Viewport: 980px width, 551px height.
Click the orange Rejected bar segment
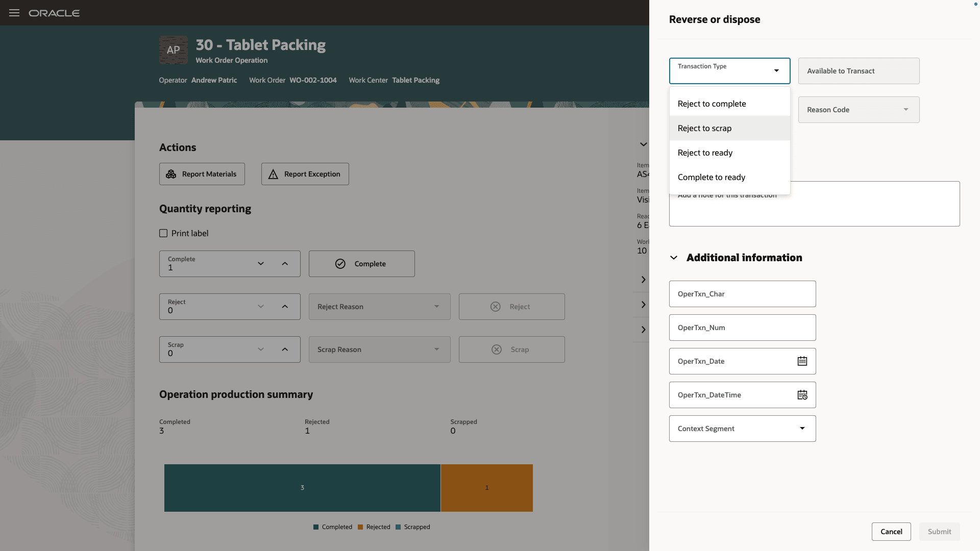(x=486, y=488)
